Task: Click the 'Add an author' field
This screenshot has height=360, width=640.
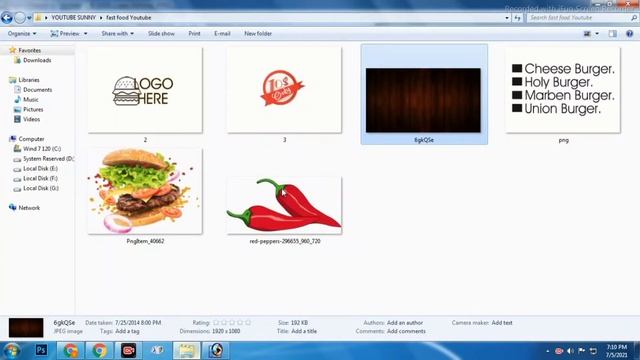Action: [x=405, y=322]
